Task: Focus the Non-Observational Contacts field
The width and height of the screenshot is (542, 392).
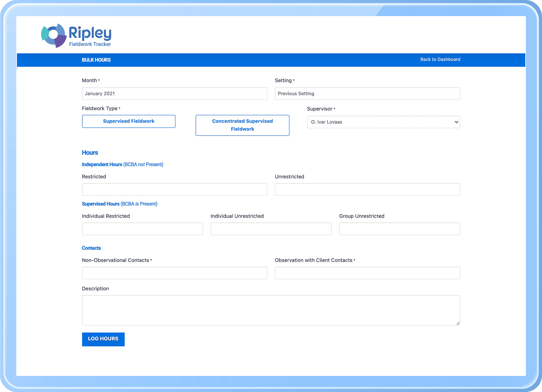Action: (174, 273)
